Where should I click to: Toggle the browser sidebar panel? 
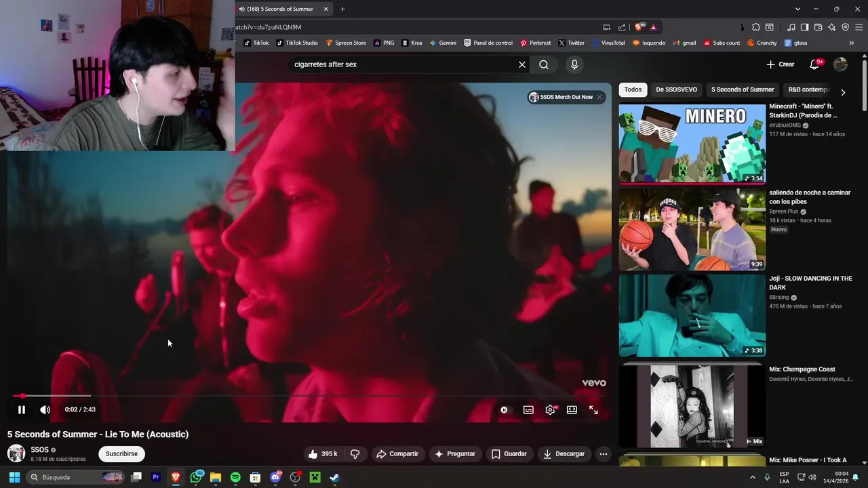tap(804, 27)
